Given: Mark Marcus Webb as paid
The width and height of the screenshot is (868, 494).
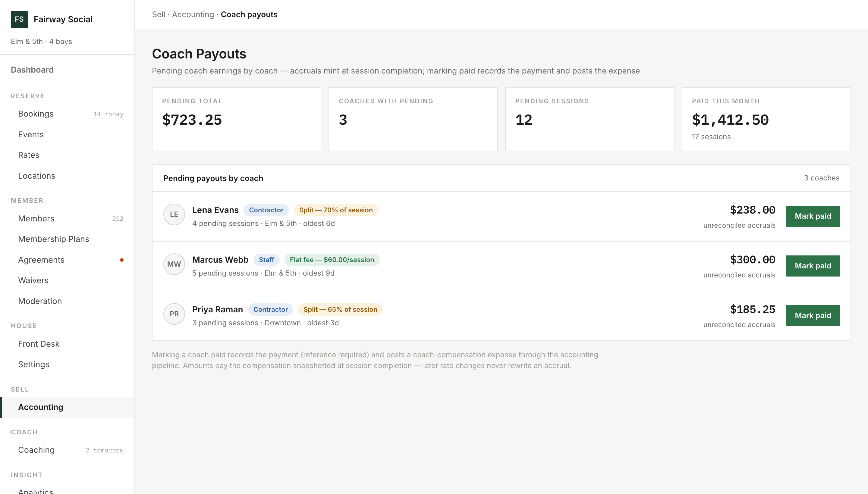Looking at the screenshot, I should click(813, 266).
